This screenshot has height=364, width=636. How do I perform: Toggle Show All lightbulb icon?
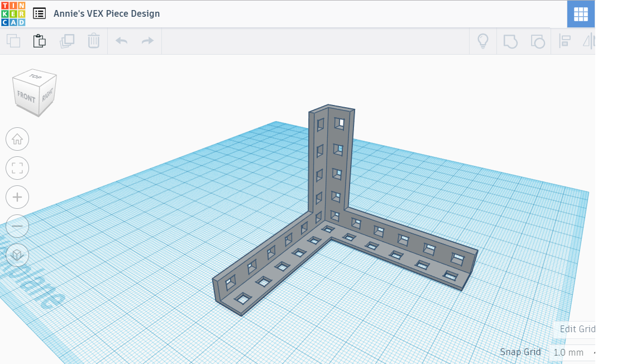tap(482, 41)
